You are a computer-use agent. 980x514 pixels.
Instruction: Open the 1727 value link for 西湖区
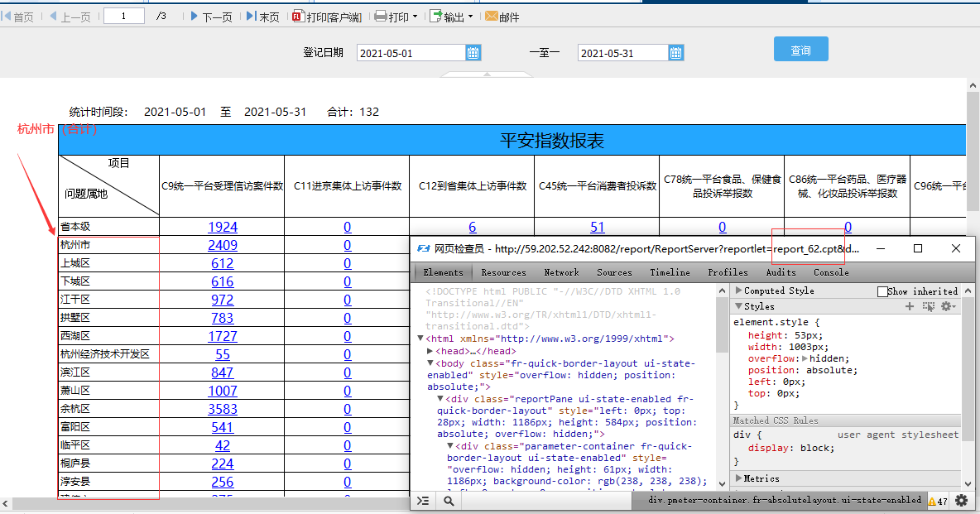(x=223, y=336)
